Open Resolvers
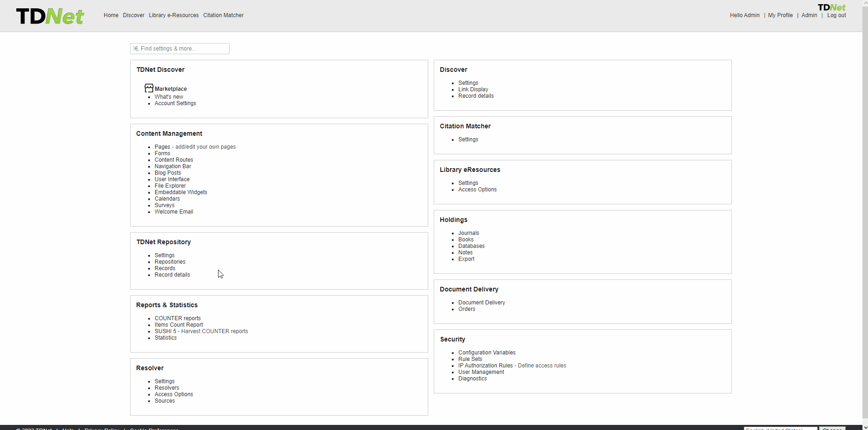The height and width of the screenshot is (430, 868). point(167,388)
